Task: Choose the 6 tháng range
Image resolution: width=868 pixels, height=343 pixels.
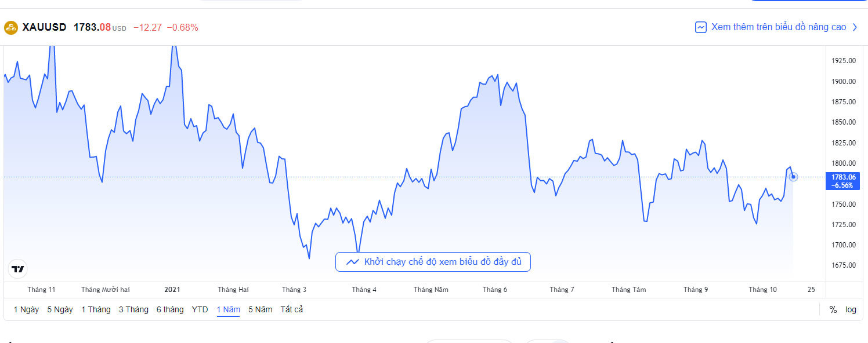Action: click(x=170, y=309)
